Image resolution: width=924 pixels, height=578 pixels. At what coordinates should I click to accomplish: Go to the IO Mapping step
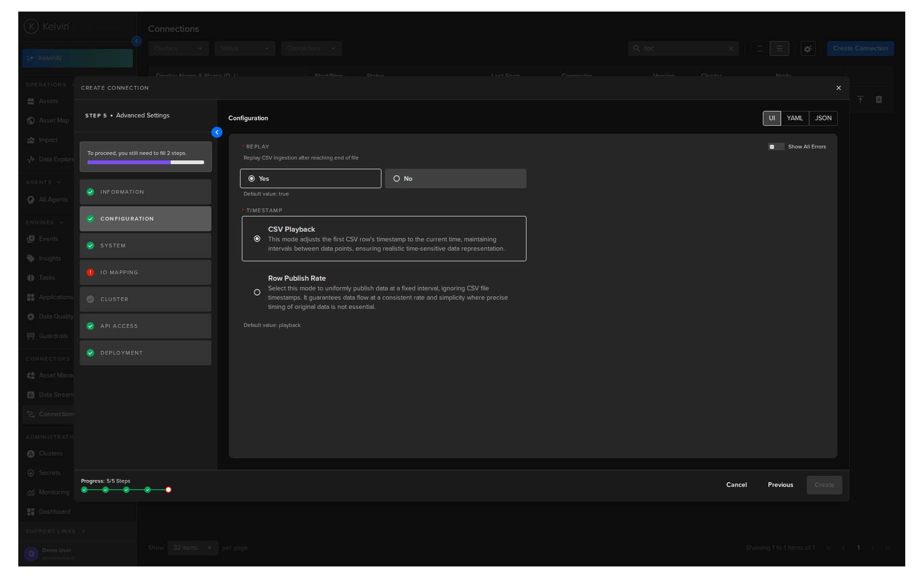pos(145,273)
